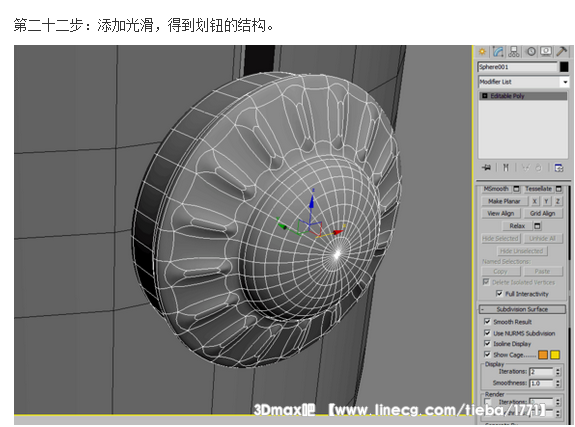Click the Grid Align button
The height and width of the screenshot is (427, 575).
point(543,214)
